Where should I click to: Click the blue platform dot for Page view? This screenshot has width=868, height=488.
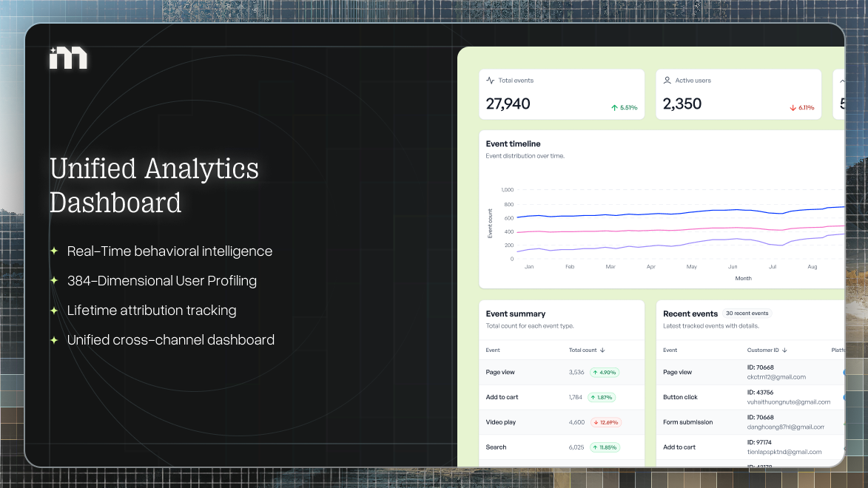point(844,372)
